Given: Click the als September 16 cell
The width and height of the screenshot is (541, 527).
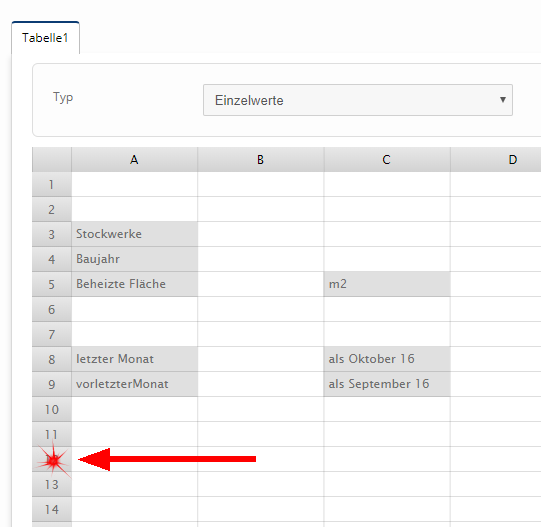Looking at the screenshot, I should click(387, 384).
